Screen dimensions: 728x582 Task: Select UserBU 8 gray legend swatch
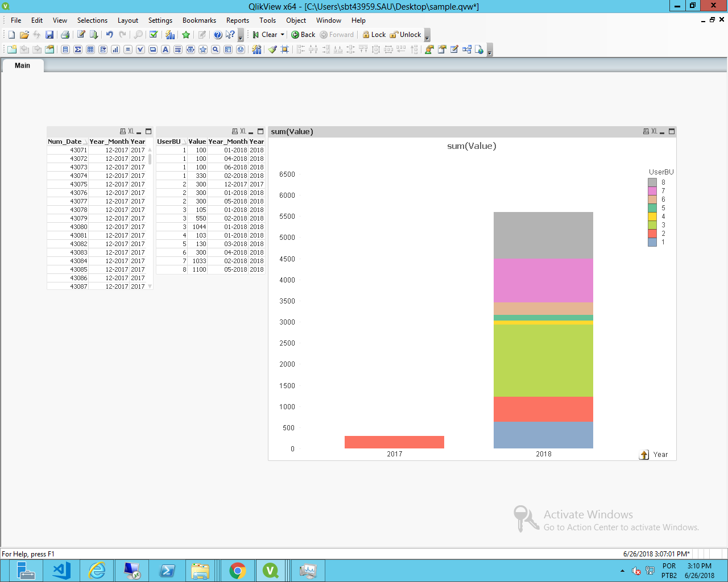652,182
